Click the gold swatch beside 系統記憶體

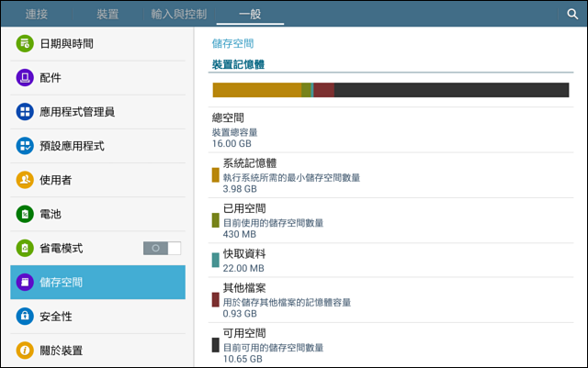(216, 175)
